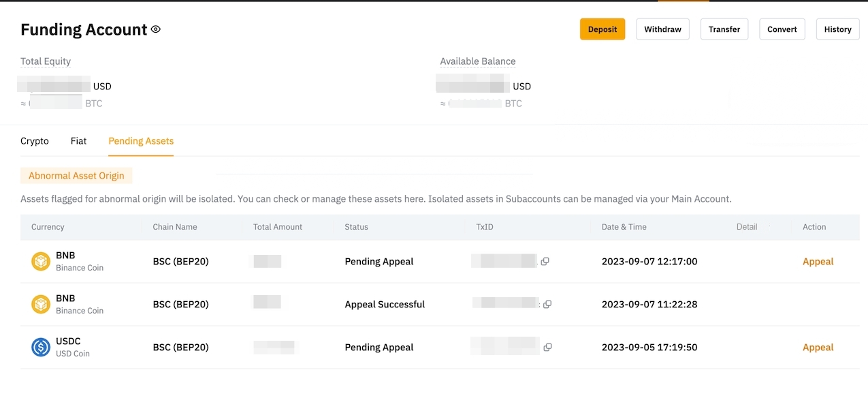Viewport: 868px width, 413px height.
Task: Appeal the 12:17:00 BNB transaction
Action: point(818,262)
